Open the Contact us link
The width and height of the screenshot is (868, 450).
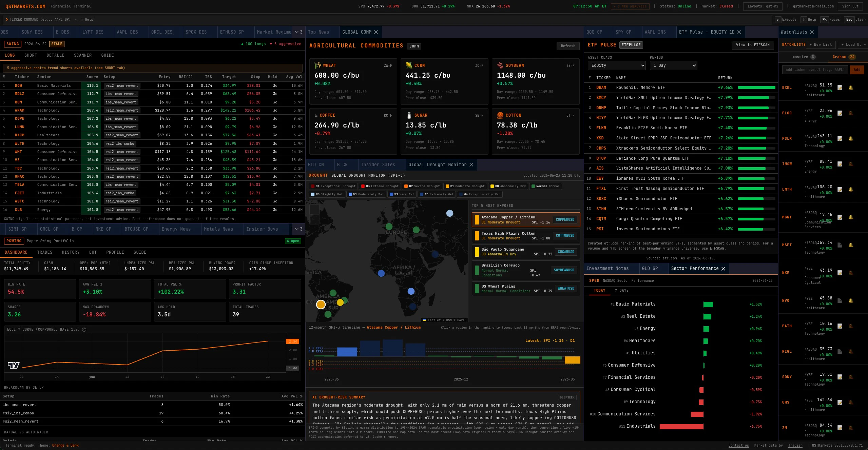click(738, 446)
